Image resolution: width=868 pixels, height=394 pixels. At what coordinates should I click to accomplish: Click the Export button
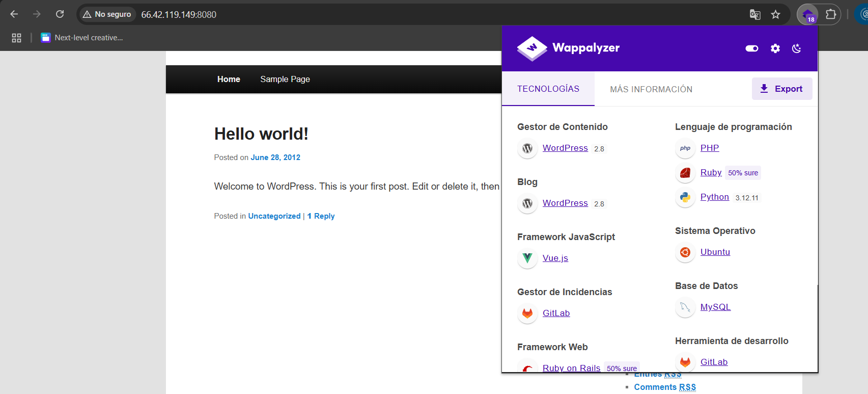point(781,89)
